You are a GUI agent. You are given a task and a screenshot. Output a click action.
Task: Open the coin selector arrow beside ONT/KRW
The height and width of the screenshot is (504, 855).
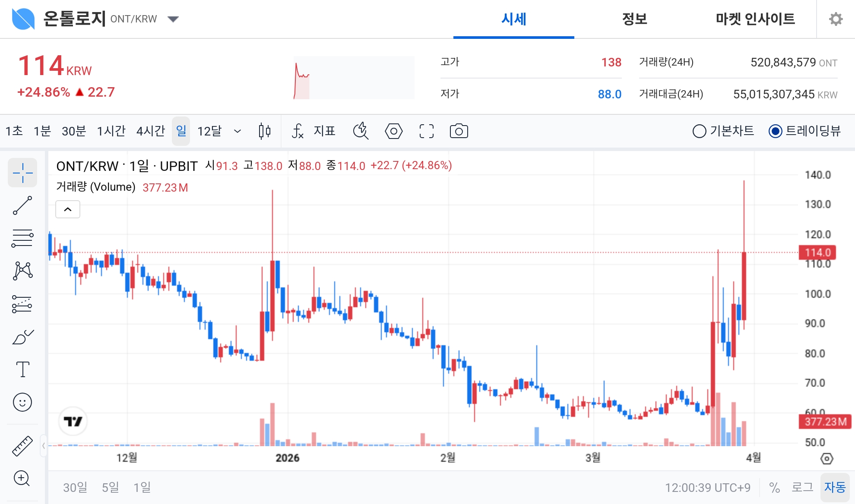[x=173, y=19]
